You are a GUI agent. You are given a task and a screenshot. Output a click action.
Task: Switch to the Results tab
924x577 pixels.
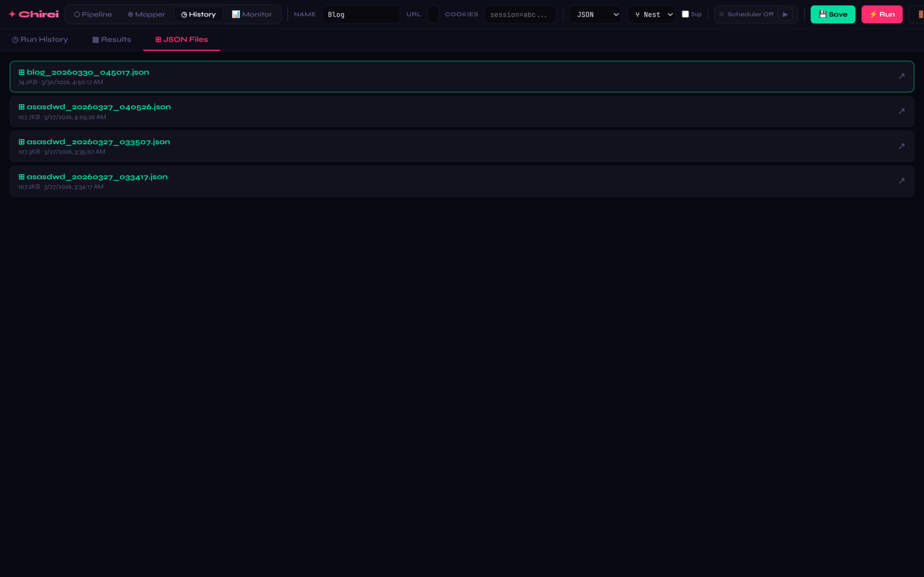pyautogui.click(x=112, y=40)
